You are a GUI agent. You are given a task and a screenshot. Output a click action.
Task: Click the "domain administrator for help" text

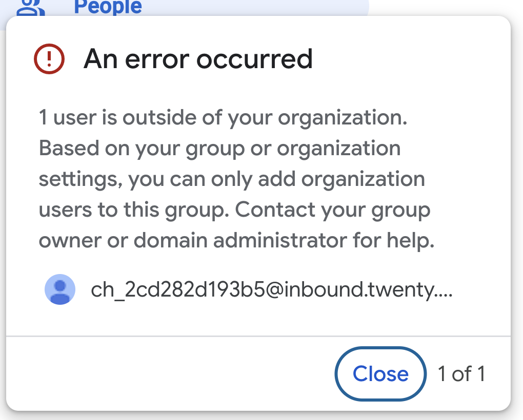(284, 241)
